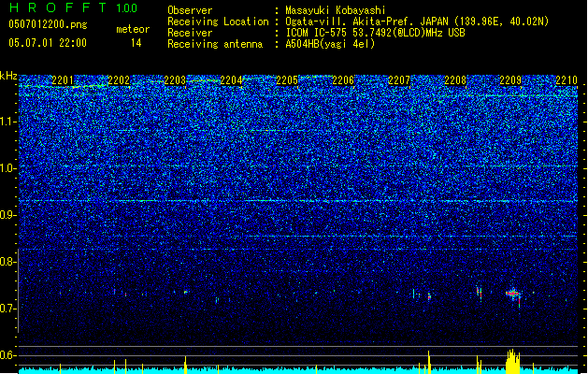The height and width of the screenshot is (374, 588).
Task: Click the observer name Masayuki Kobayashi
Action: [x=336, y=10]
